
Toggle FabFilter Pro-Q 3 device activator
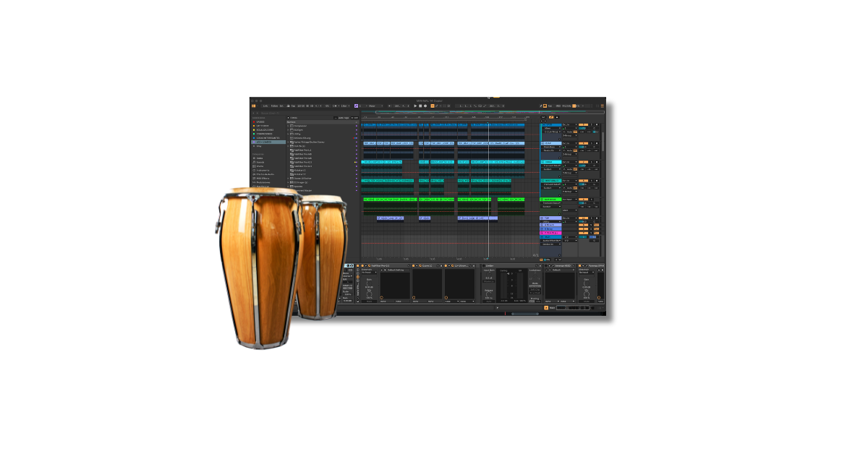(362, 265)
